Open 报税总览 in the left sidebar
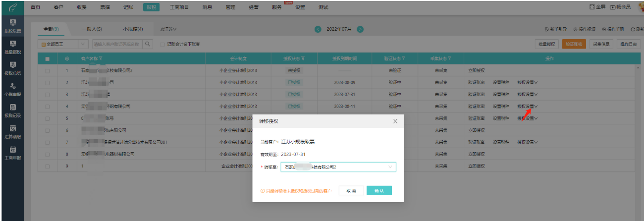644x221 pixels. [12, 68]
